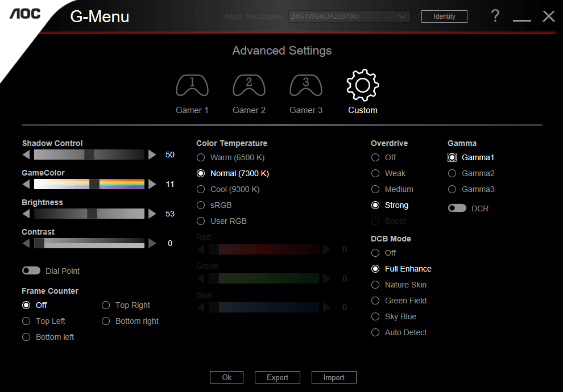Toggle the DCR switch

click(457, 208)
